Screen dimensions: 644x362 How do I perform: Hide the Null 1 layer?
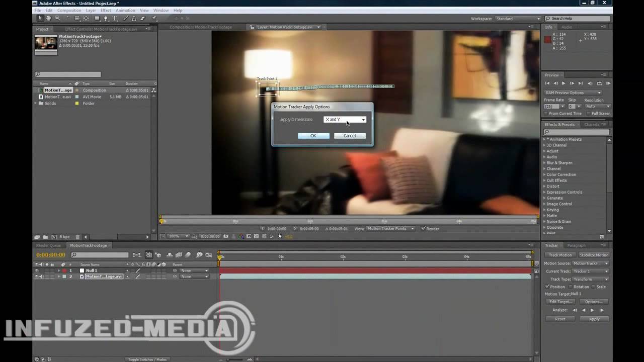click(x=37, y=270)
